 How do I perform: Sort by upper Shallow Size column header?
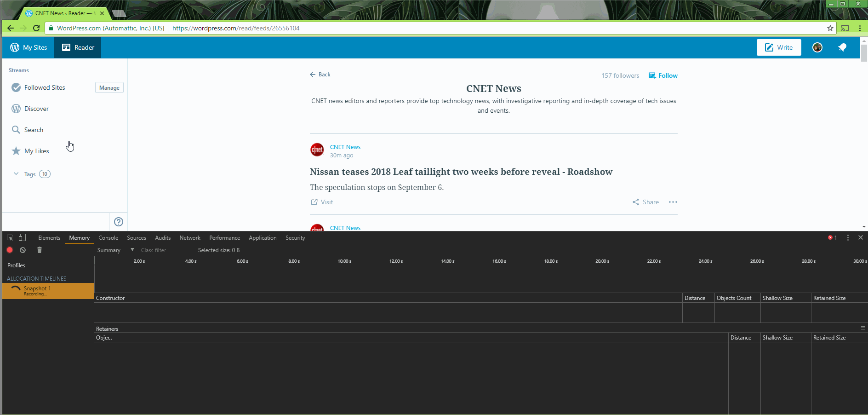[x=786, y=298]
